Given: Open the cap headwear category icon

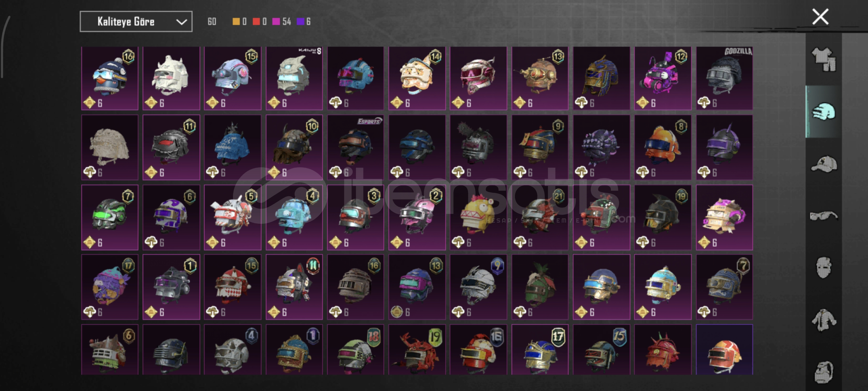Looking at the screenshot, I should tap(824, 164).
